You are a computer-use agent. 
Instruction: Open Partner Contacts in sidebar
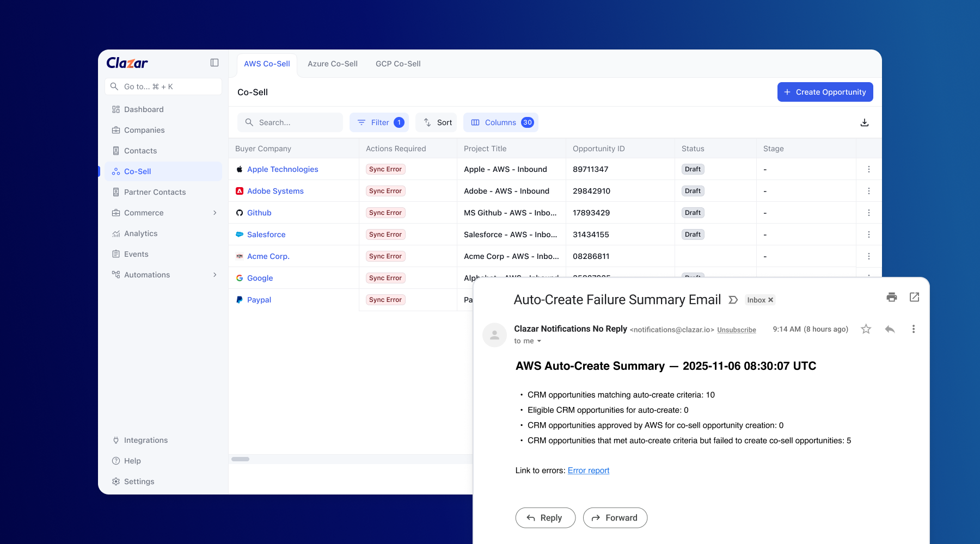click(163, 192)
